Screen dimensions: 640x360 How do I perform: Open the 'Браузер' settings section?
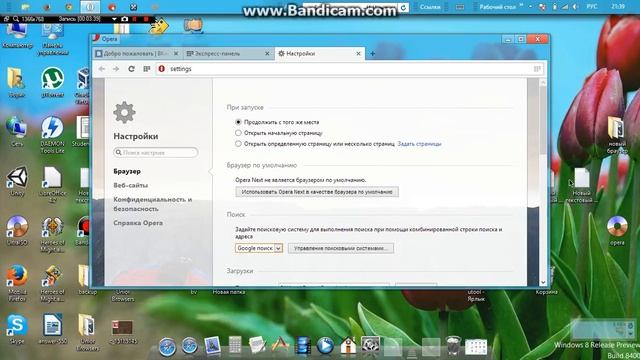pyautogui.click(x=127, y=171)
